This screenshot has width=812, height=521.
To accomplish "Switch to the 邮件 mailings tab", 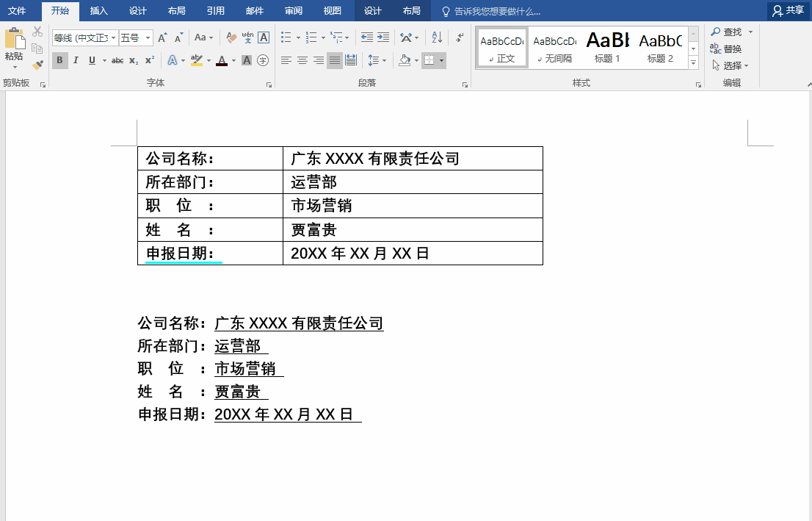I will point(254,11).
